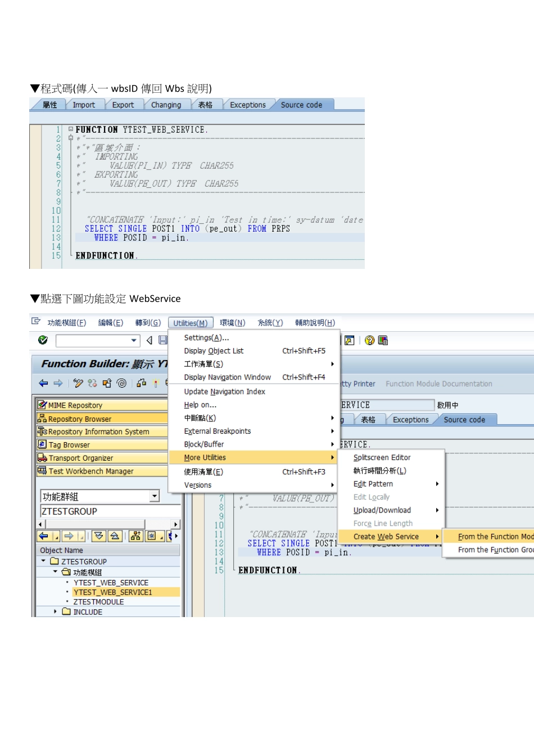This screenshot has width=534, height=756.
Task: Click Collapse all nodes icon in tree toolbar
Action: click(x=114, y=536)
